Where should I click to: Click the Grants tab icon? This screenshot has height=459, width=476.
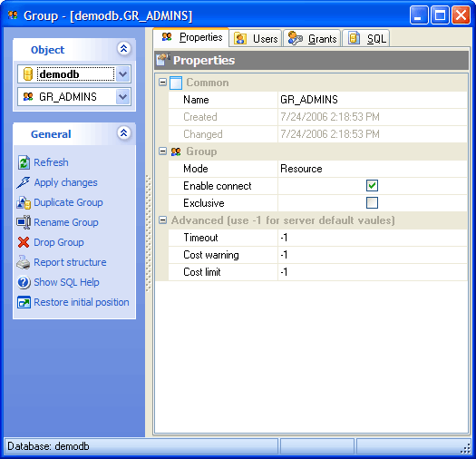(x=295, y=38)
